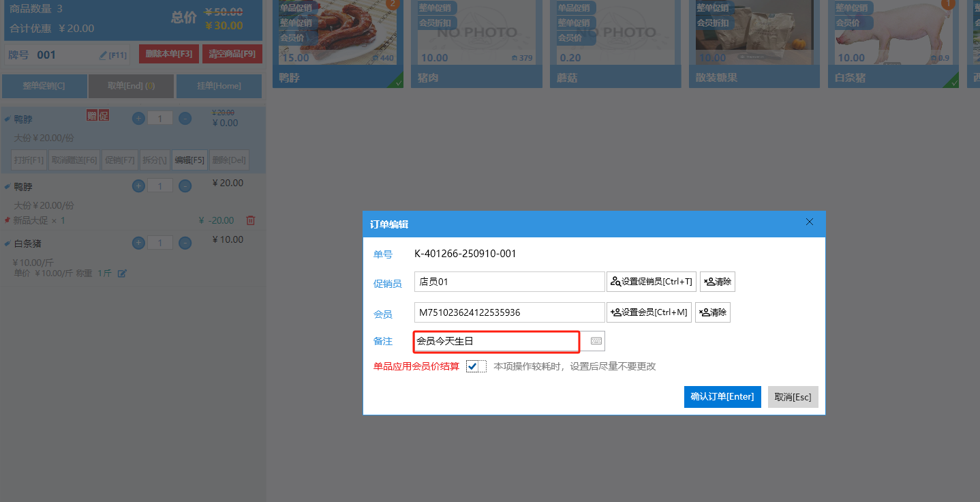Viewport: 980px width, 502px height.
Task: Close the 订单编辑 dialog
Action: pos(810,222)
